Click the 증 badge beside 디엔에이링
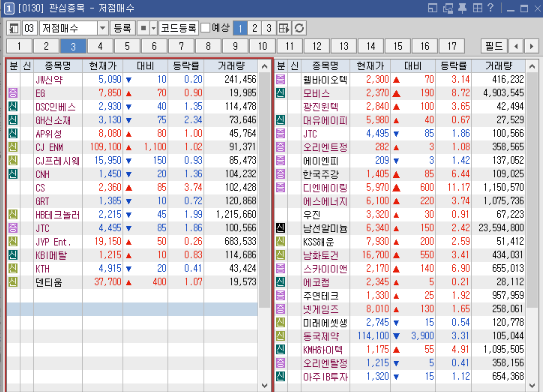 point(280,188)
